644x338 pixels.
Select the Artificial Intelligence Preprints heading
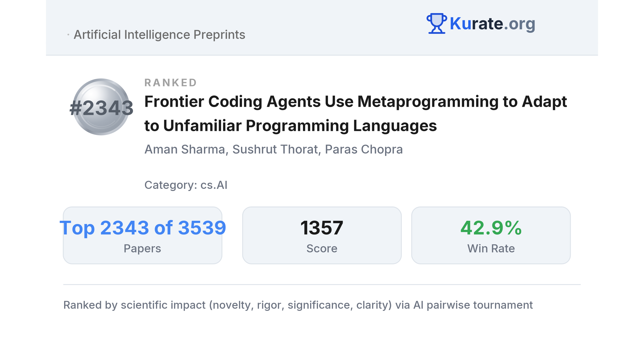159,35
